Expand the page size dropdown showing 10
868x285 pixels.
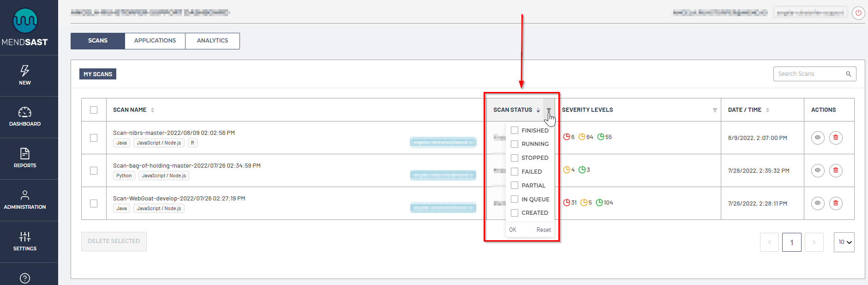click(x=844, y=242)
